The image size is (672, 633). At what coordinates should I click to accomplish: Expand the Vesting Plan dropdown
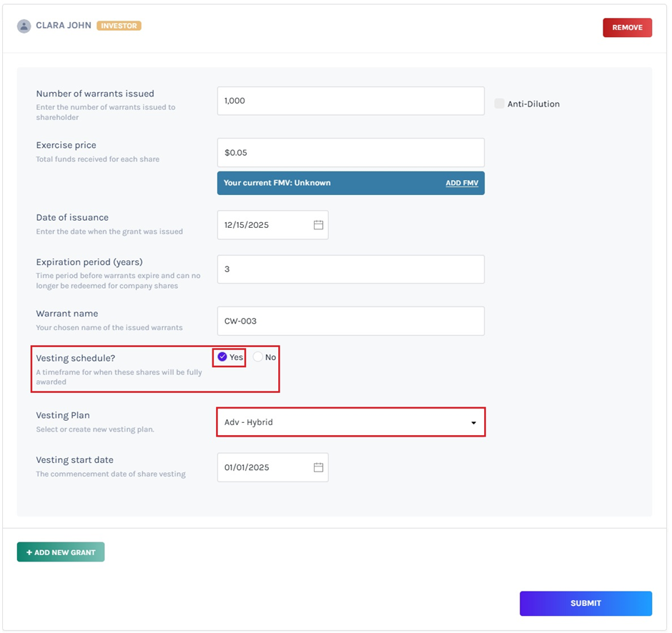(350, 422)
